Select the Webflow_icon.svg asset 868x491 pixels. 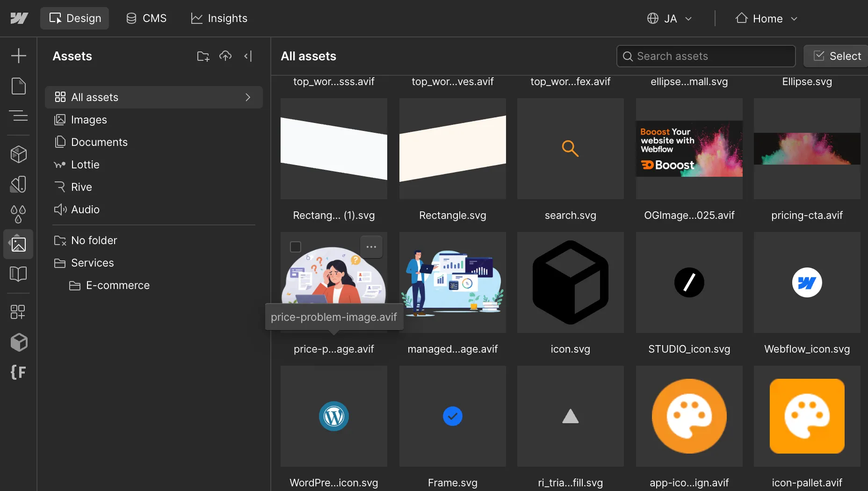[x=807, y=282]
